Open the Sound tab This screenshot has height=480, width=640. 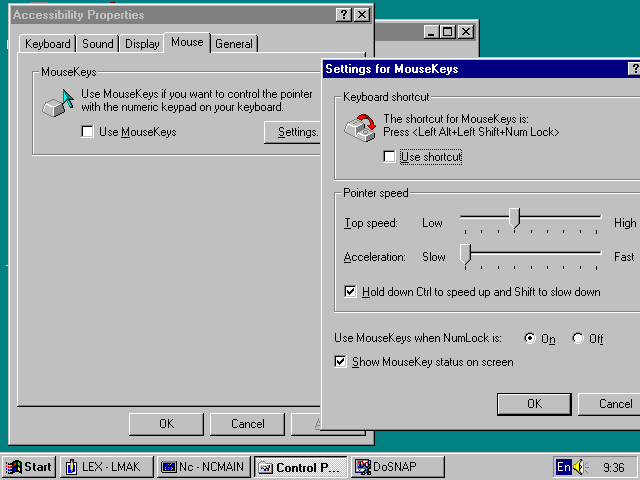coord(98,44)
